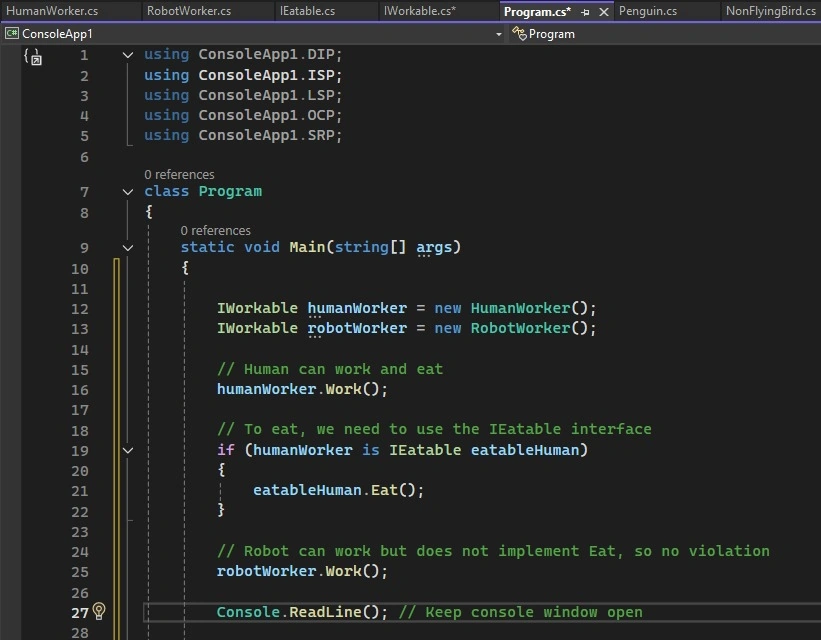Collapse the Program class at line 7

(128, 192)
